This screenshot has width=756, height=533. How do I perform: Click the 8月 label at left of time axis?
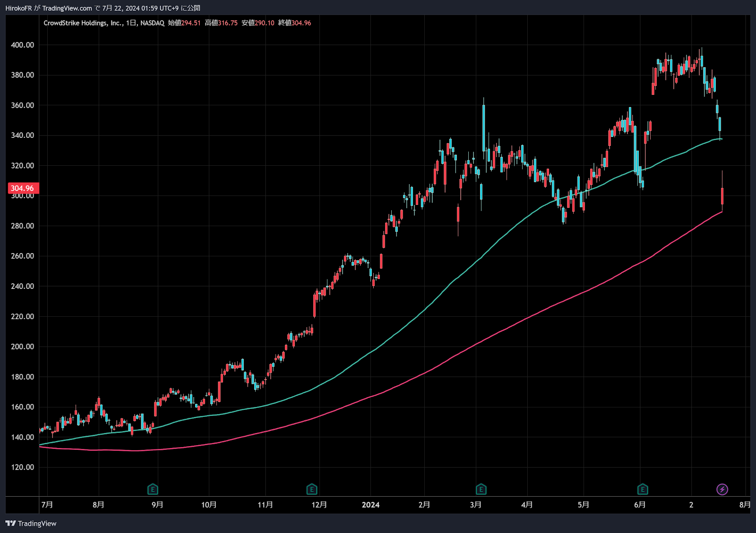(98, 505)
